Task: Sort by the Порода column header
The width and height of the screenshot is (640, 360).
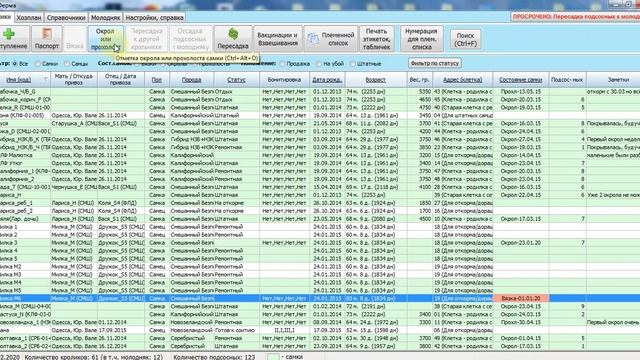Action: click(191, 80)
